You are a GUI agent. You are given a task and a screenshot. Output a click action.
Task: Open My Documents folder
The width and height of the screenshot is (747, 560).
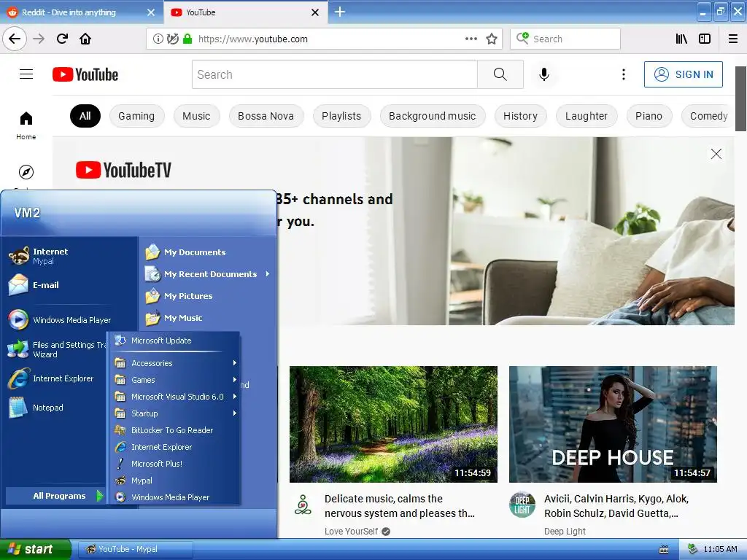[x=208, y=252]
